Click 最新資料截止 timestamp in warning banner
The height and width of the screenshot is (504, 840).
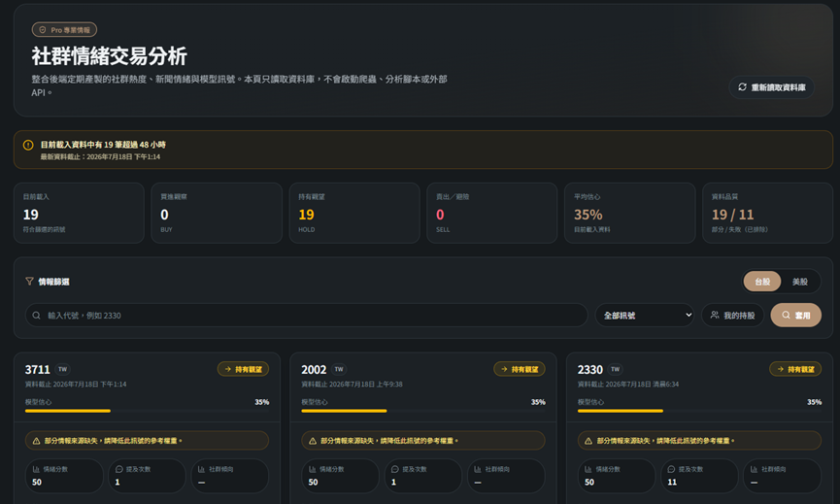click(x=100, y=157)
